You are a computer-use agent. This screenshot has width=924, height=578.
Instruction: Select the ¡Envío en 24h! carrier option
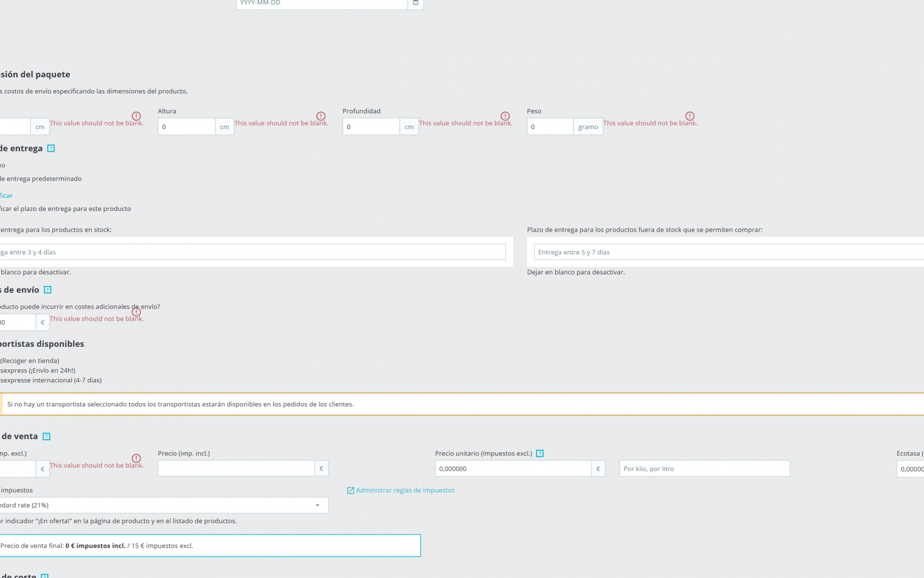click(38, 370)
